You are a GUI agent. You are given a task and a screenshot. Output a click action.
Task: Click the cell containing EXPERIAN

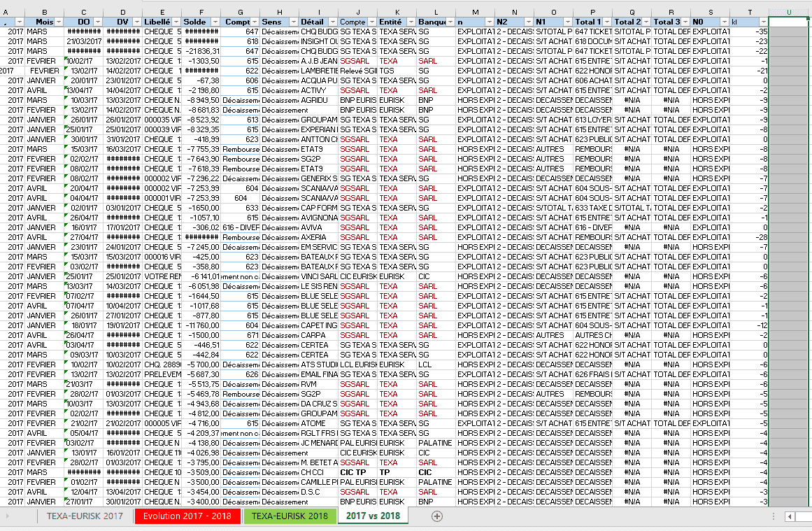tap(318, 129)
